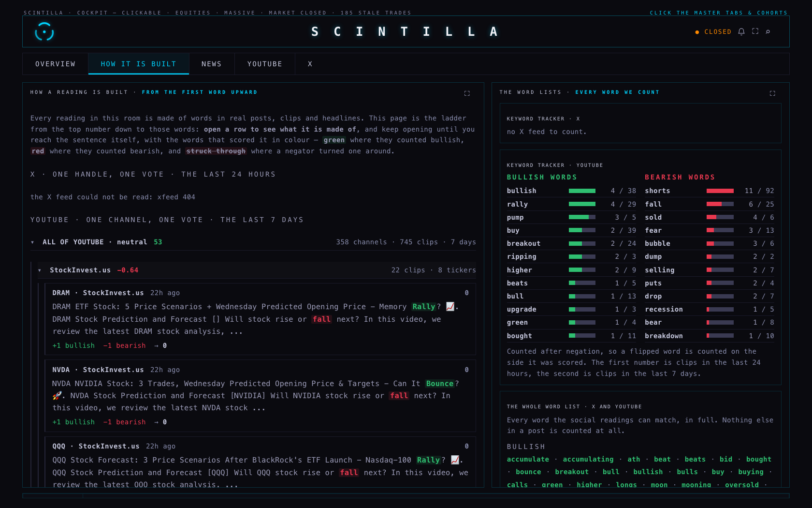Viewport: 812px width, 508px height.
Task: Open the QQQ StockInvest.us clip card
Action: tap(260, 462)
